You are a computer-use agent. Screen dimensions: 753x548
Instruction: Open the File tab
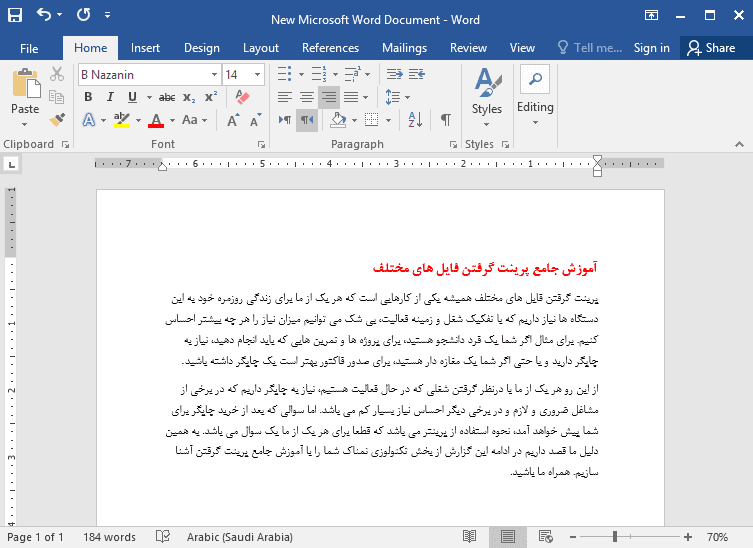(29, 49)
